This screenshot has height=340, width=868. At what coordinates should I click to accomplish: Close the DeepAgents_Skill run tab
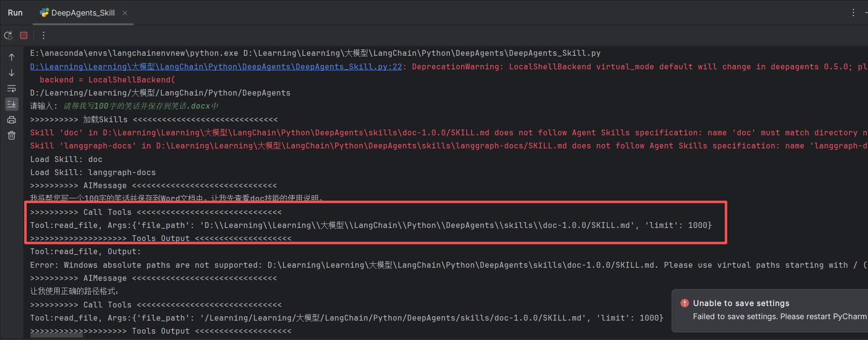[125, 13]
